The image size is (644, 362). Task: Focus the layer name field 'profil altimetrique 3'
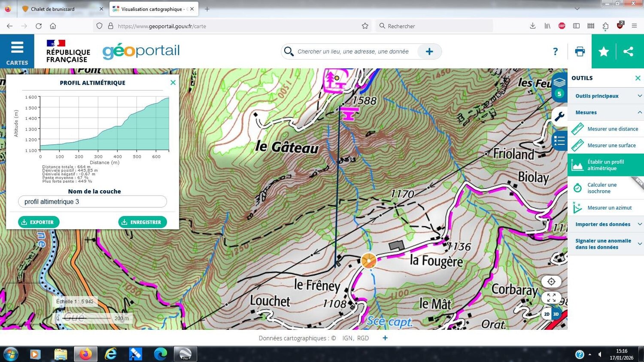click(x=92, y=201)
